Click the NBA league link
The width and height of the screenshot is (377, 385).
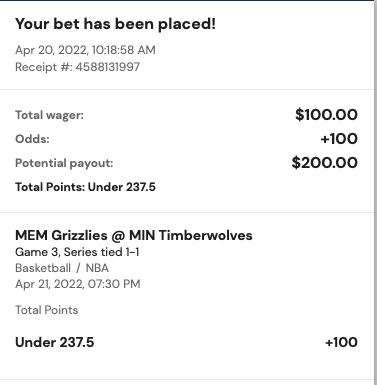(x=97, y=268)
